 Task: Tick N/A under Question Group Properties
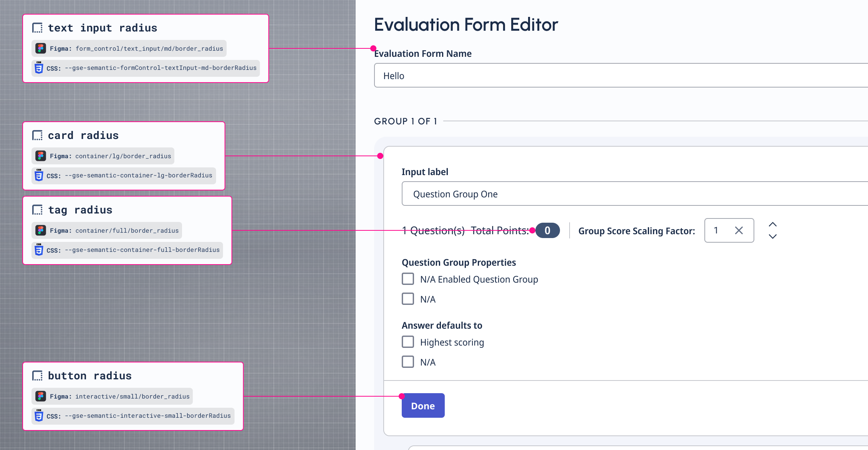[408, 299]
